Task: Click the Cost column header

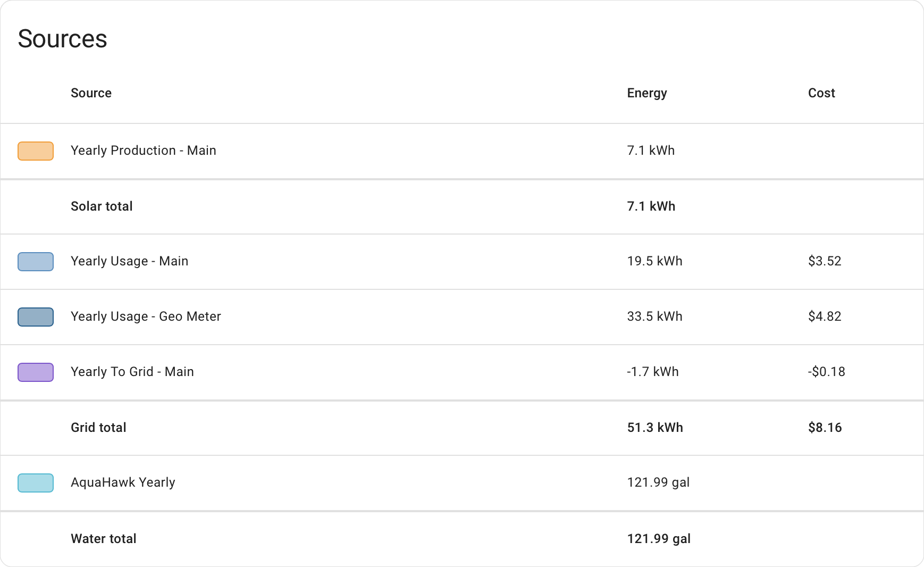Action: (821, 93)
